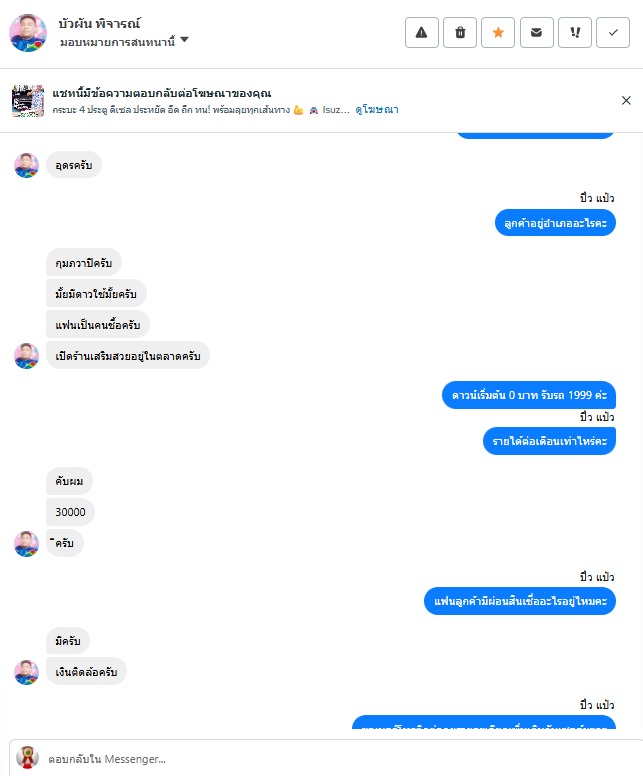
Task: Delete conversation with the trash icon
Action: pos(460,33)
